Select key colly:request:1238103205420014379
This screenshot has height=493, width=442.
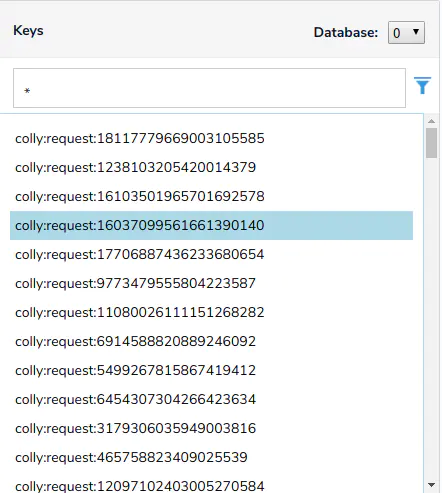pyautogui.click(x=211, y=167)
